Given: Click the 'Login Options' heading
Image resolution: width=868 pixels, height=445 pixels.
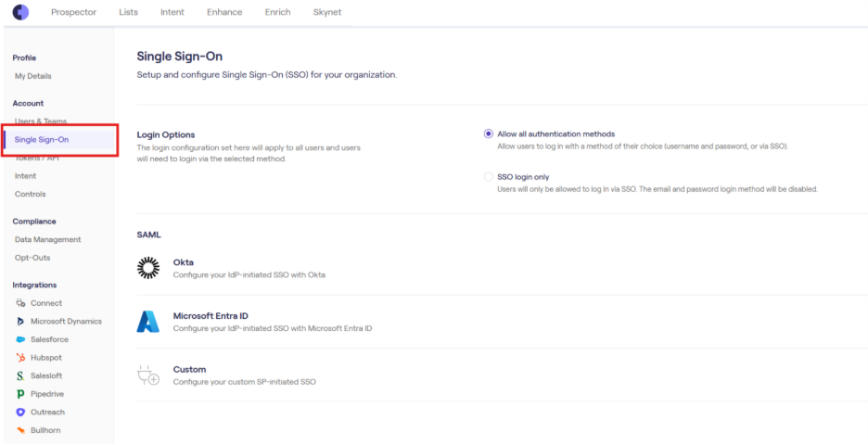Looking at the screenshot, I should click(x=166, y=135).
